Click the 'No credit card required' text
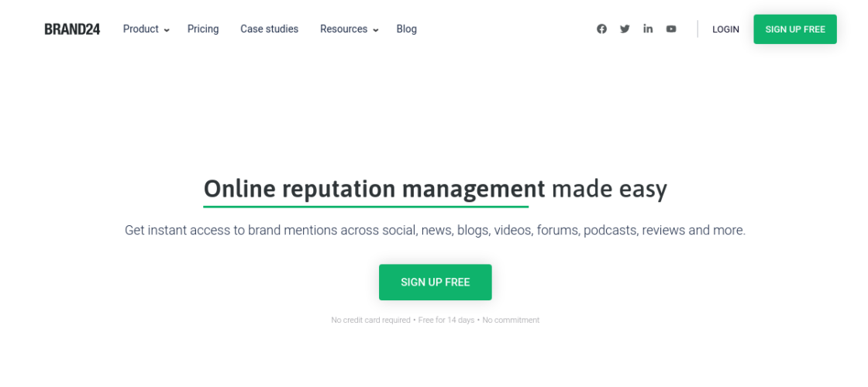Screen dimensions: 868x387 tap(370, 320)
